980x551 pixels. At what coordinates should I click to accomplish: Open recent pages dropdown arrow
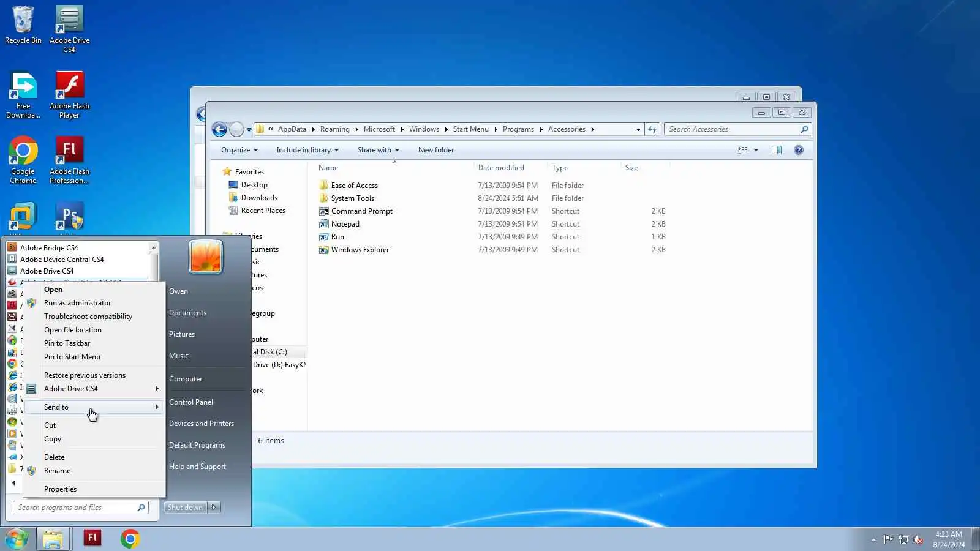pyautogui.click(x=249, y=130)
